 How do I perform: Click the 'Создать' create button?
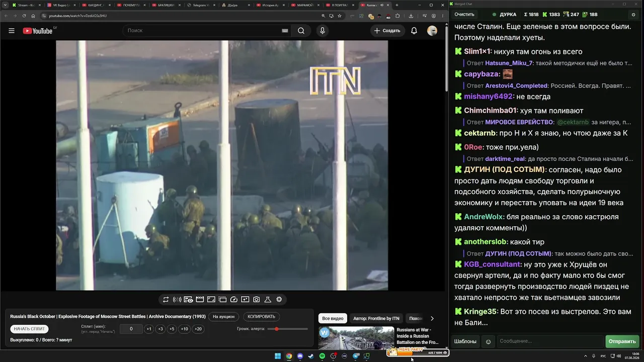[386, 31]
